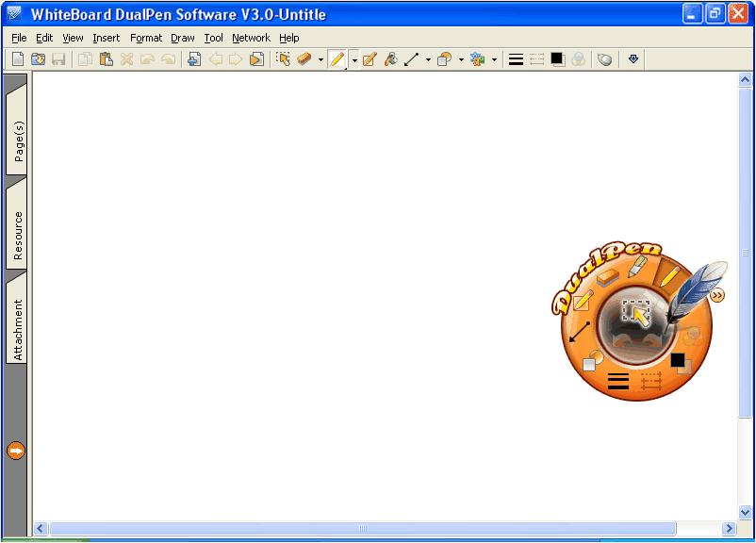The height and width of the screenshot is (543, 756).
Task: Pick the tool between smart pen and line
Action: [x=390, y=59]
